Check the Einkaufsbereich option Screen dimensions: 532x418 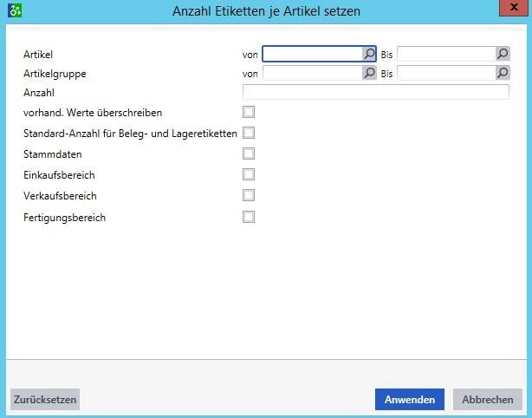coord(249,174)
